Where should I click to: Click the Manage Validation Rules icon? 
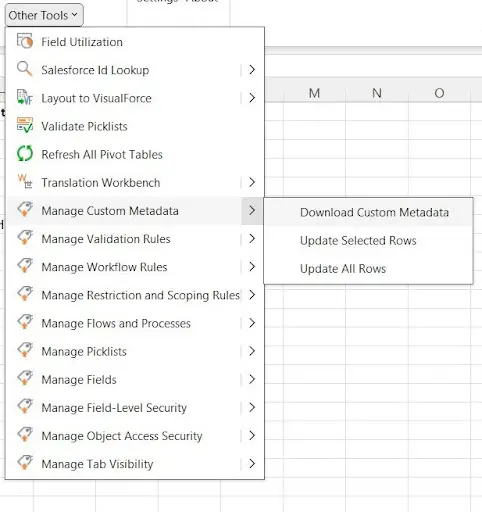[x=25, y=238]
